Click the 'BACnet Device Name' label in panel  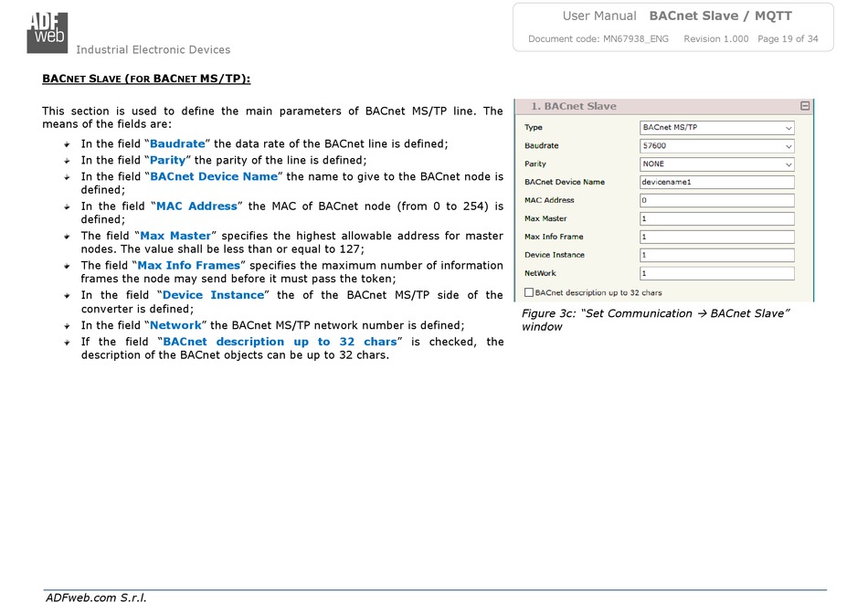564,182
